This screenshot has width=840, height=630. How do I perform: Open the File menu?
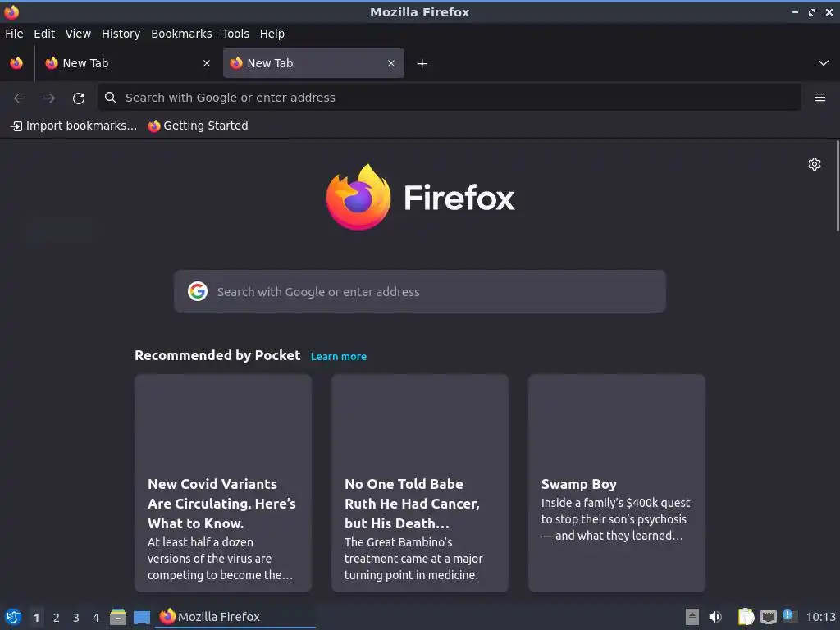point(14,34)
